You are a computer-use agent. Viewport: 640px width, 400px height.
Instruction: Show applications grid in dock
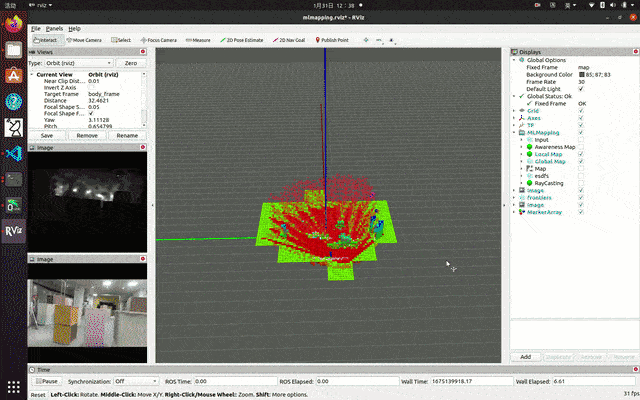(13, 386)
